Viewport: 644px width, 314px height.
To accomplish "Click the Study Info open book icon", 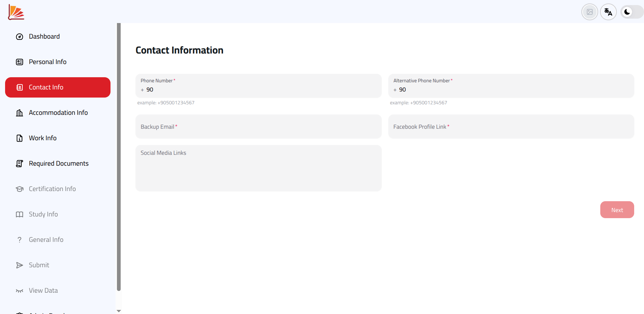I will pyautogui.click(x=20, y=214).
